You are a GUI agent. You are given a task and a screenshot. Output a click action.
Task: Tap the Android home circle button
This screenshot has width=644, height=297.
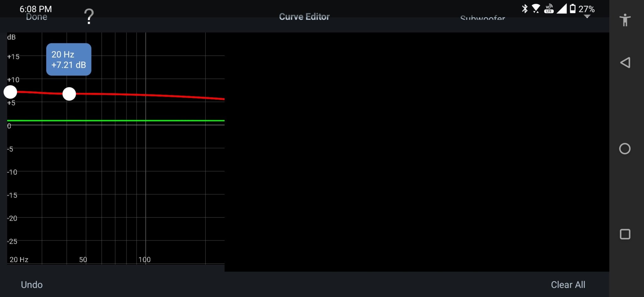(625, 148)
